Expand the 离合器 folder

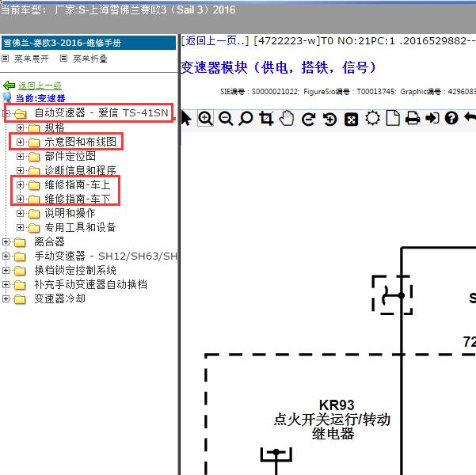6,242
